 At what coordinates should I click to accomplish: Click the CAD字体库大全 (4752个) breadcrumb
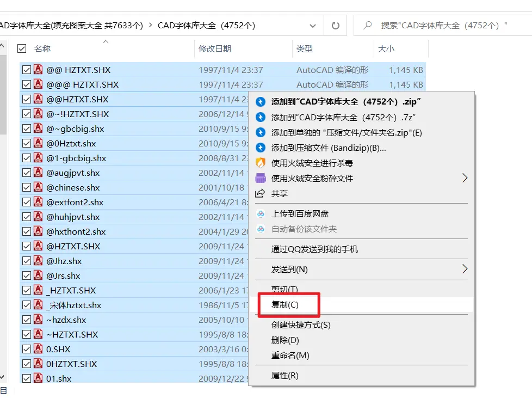pos(206,26)
